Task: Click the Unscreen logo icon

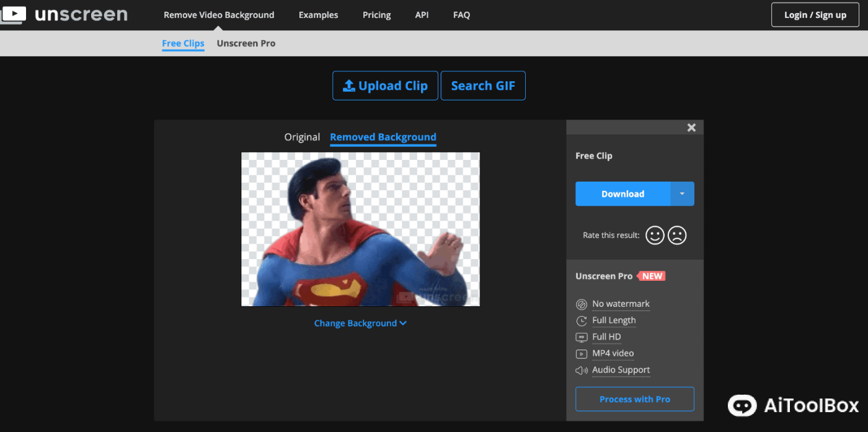Action: pyautogui.click(x=13, y=15)
